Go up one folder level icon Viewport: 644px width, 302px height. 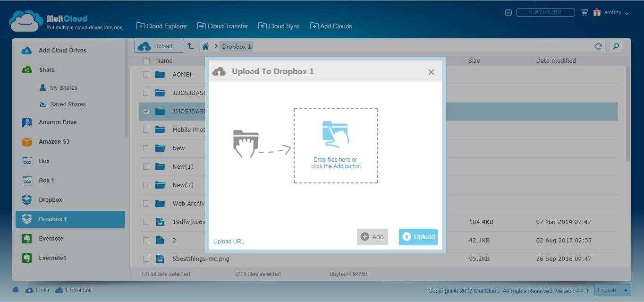click(x=190, y=46)
